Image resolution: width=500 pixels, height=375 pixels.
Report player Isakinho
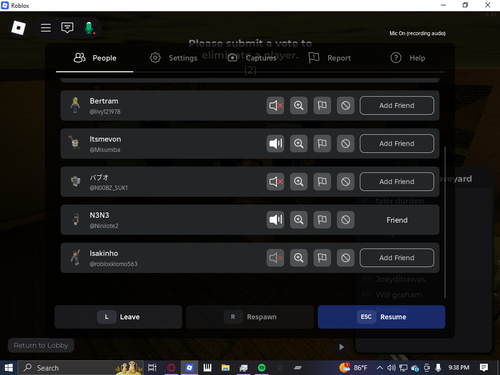click(x=322, y=258)
